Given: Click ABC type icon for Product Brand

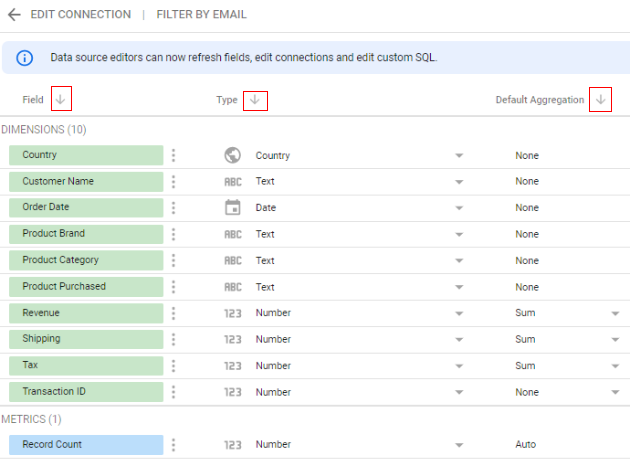Looking at the screenshot, I should pos(233,235).
